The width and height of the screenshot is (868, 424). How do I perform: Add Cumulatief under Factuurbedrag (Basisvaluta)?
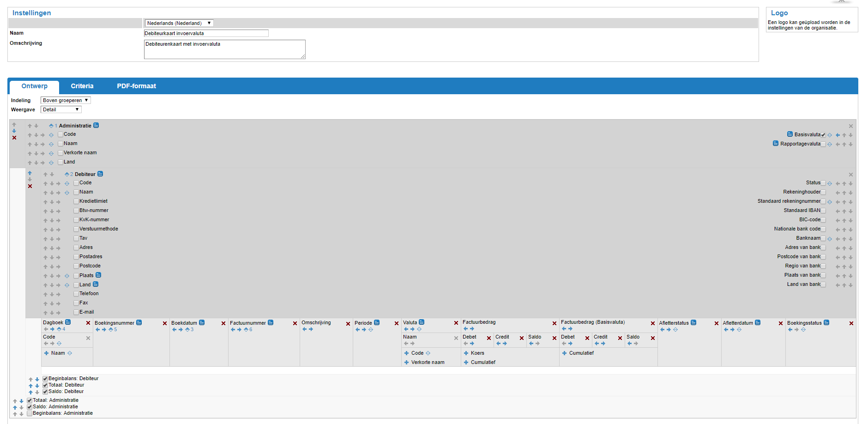pyautogui.click(x=564, y=353)
